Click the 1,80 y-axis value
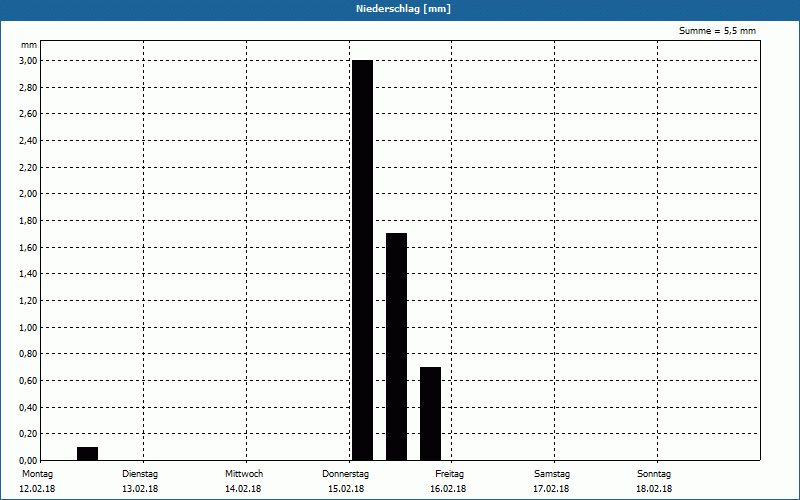Image resolution: width=800 pixels, height=500 pixels. (28, 221)
